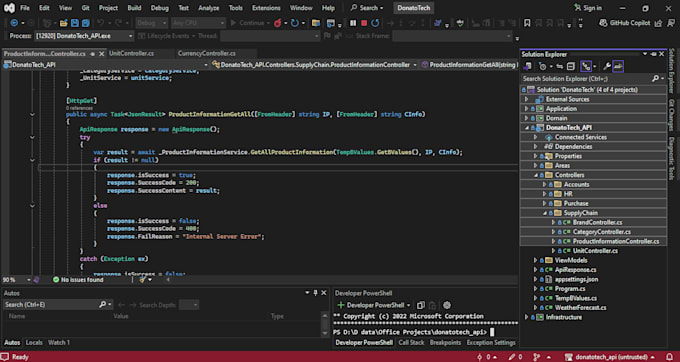Collapse the try block outlining chevron
This screenshot has width=680, height=362.
pyautogui.click(x=33, y=137)
